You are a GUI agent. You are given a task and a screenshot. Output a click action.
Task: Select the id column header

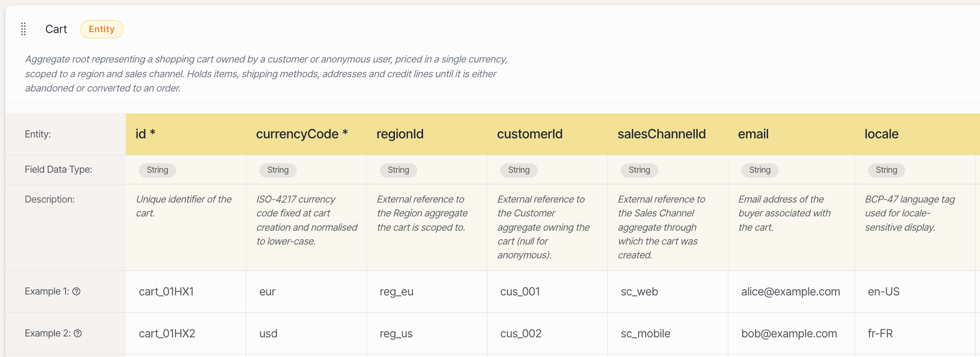point(145,134)
